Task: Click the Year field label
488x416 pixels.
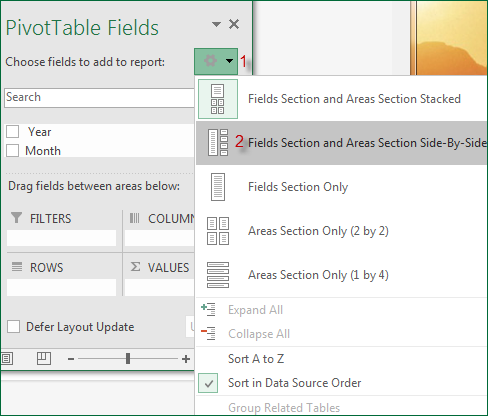Action: click(x=40, y=132)
